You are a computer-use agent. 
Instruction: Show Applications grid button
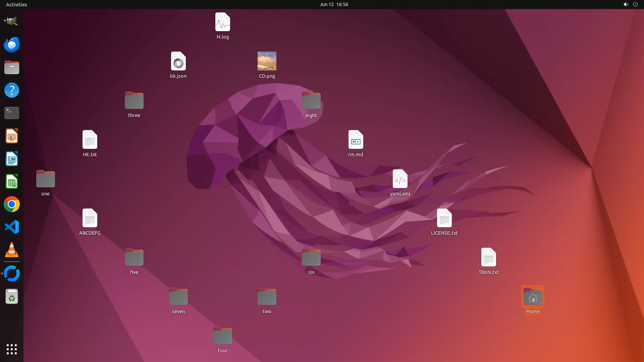11,349
